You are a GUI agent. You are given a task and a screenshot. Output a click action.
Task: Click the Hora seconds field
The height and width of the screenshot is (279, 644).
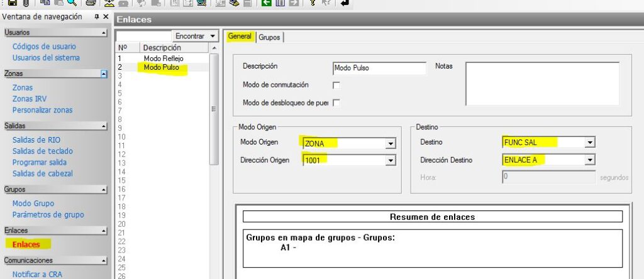pos(548,177)
